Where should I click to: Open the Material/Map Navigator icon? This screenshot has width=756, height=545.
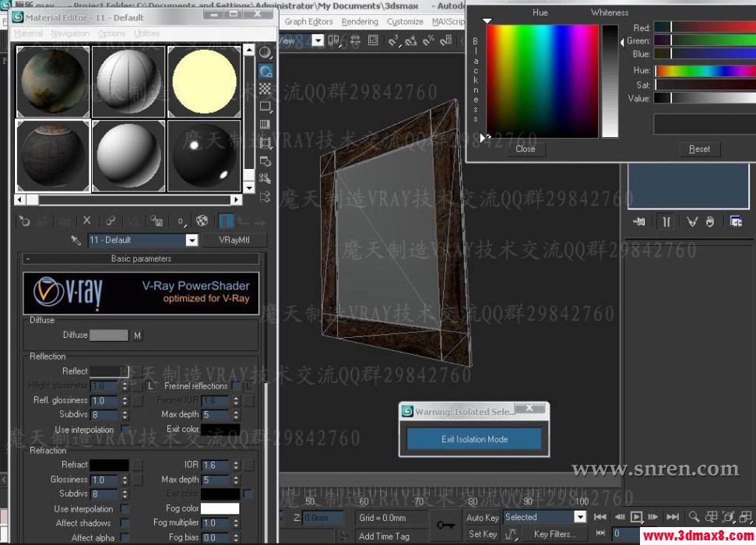point(265,196)
